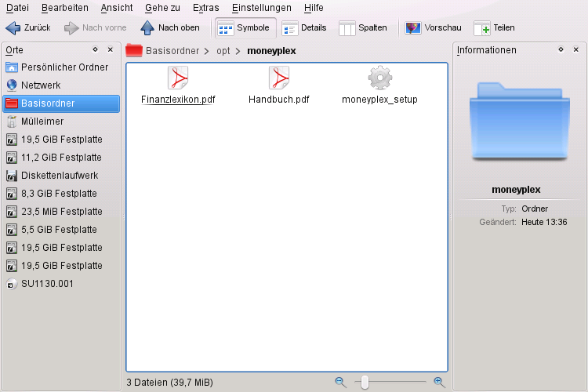The height and width of the screenshot is (392, 588).
Task: Float the Orte panel
Action: point(95,49)
